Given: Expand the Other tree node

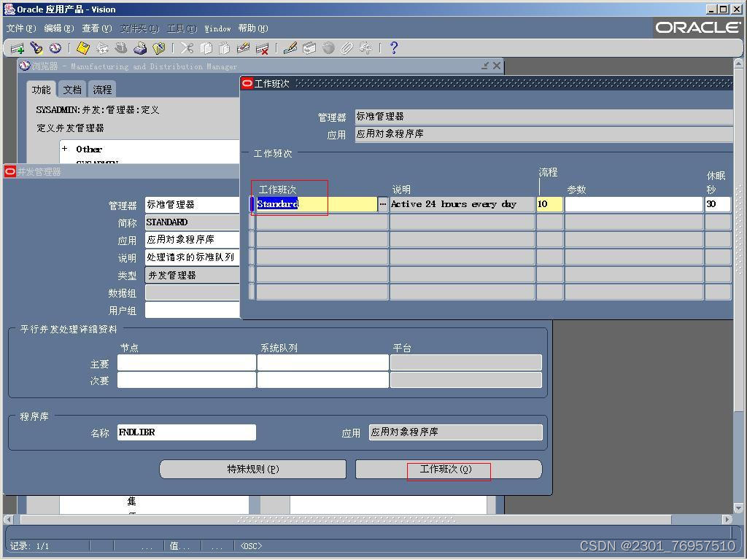Looking at the screenshot, I should tap(64, 149).
